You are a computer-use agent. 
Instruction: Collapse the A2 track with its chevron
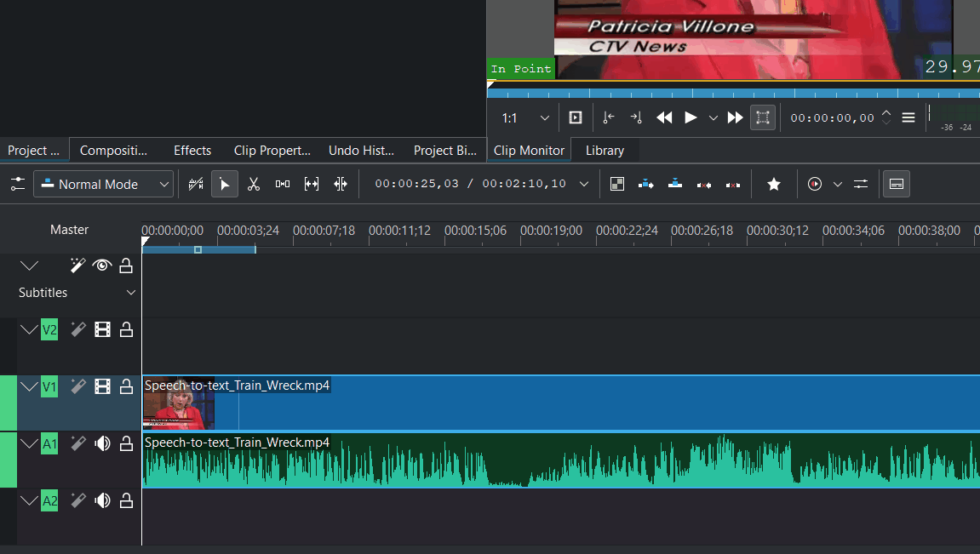tap(29, 501)
